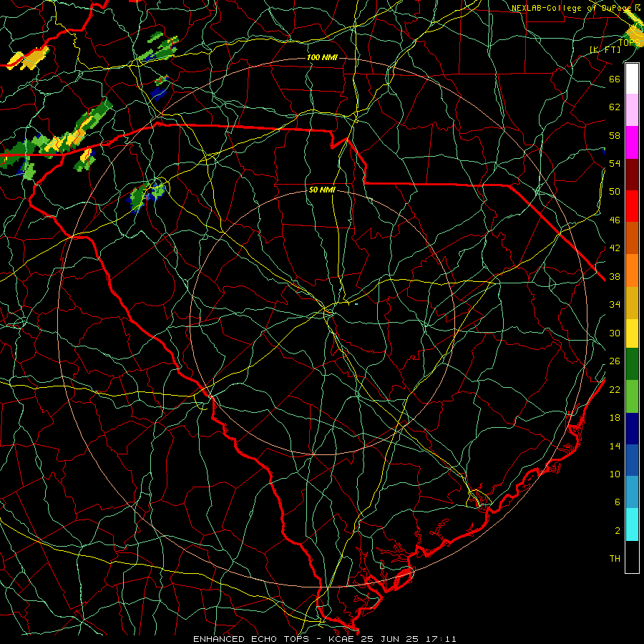Click the yellow echo cell at the top-left edge
Viewport: 644px width, 644px height.
tap(29, 57)
